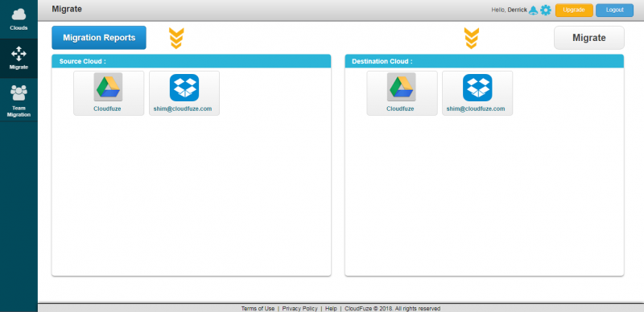Open the Terms of Use link
The height and width of the screenshot is (312, 644).
pyautogui.click(x=258, y=309)
